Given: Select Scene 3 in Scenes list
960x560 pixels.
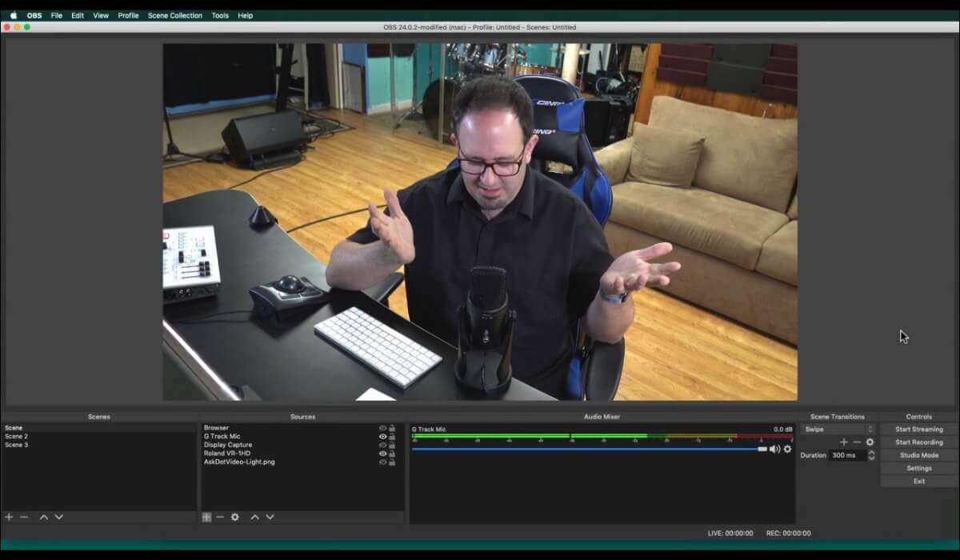Looking at the screenshot, I should pos(99,445).
